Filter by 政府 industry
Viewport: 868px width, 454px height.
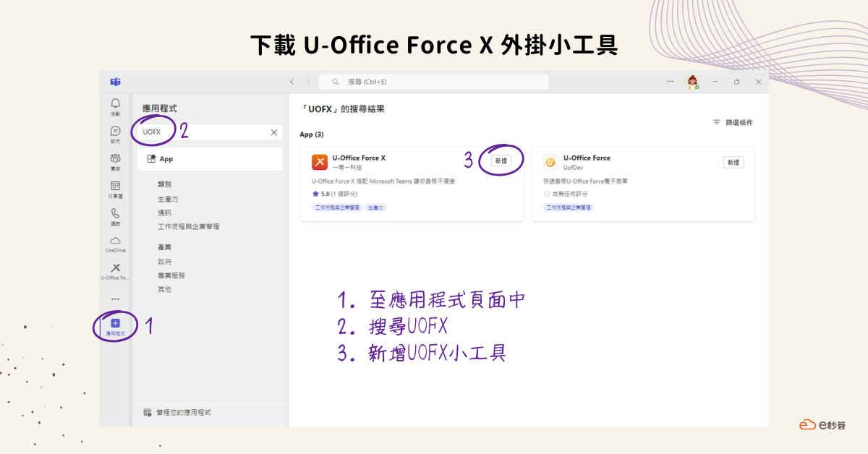click(x=165, y=262)
